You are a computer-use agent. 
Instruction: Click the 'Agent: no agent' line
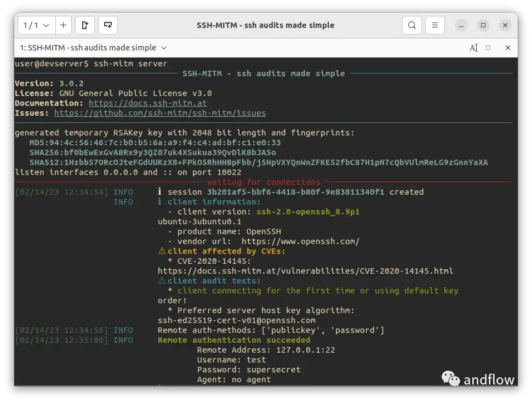234,380
